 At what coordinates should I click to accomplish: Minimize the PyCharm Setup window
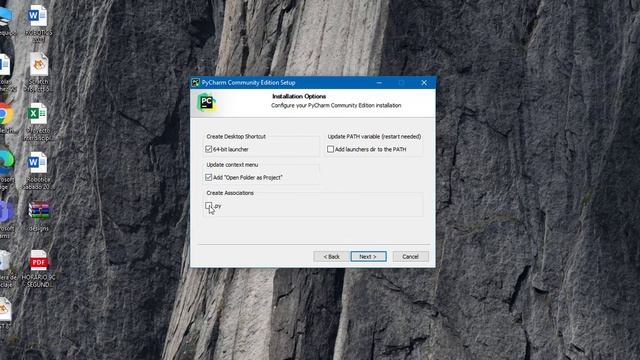pos(379,82)
